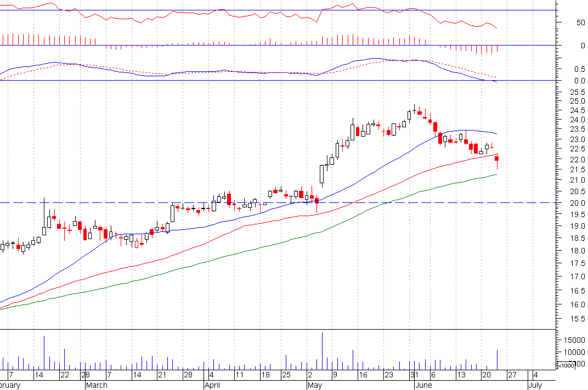Click the 19.5 price axis label
Viewport: 588px width, 390px height.
pos(577,214)
